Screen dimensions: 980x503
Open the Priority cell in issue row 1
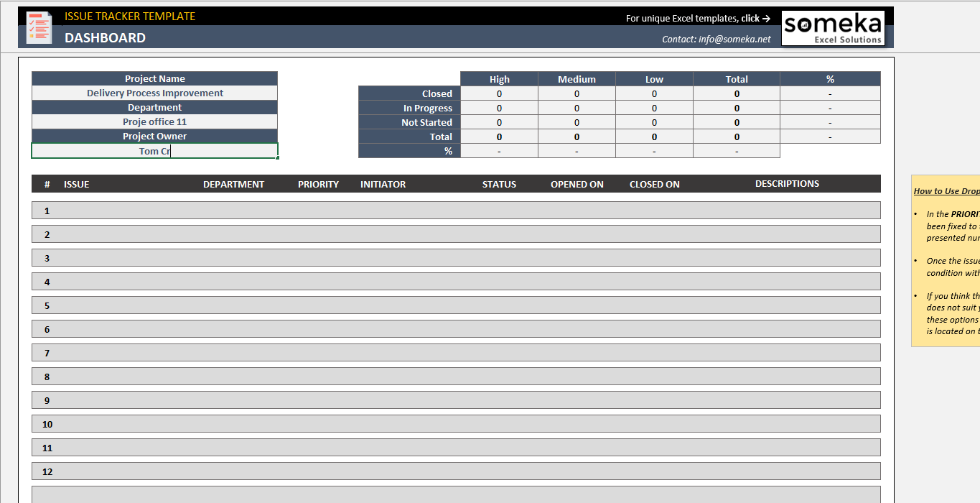point(318,211)
